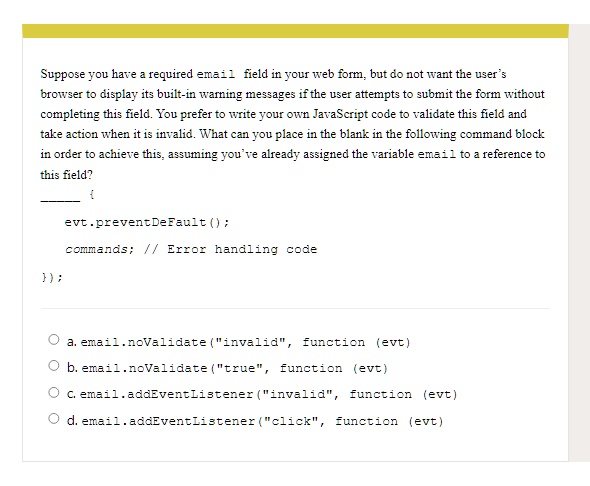The width and height of the screenshot is (590, 486).
Task: Click the "JavaScript" word in the question
Action: tap(340, 114)
